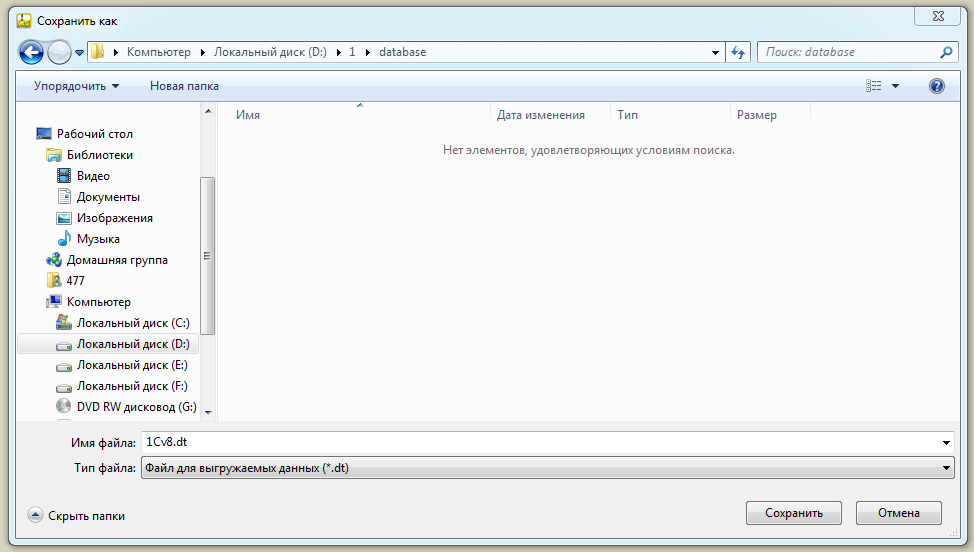Click the Библиотеки folder icon
The height and width of the screenshot is (552, 974).
coord(54,155)
